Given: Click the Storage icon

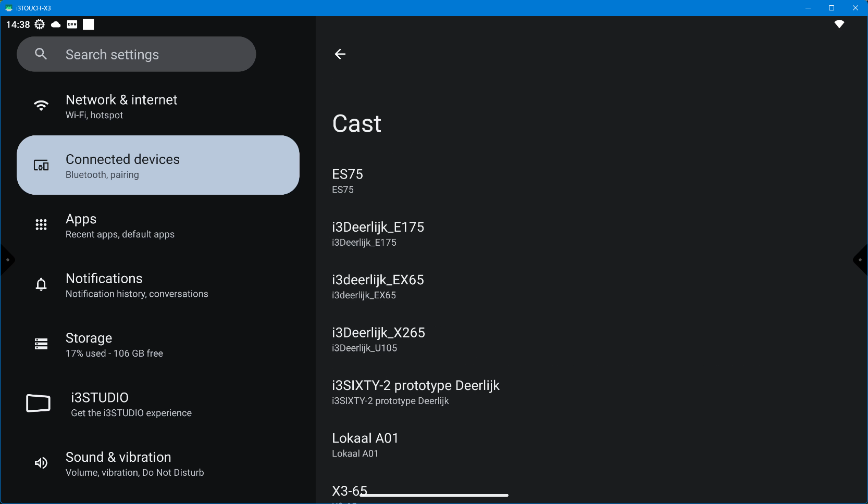Looking at the screenshot, I should pos(41,344).
